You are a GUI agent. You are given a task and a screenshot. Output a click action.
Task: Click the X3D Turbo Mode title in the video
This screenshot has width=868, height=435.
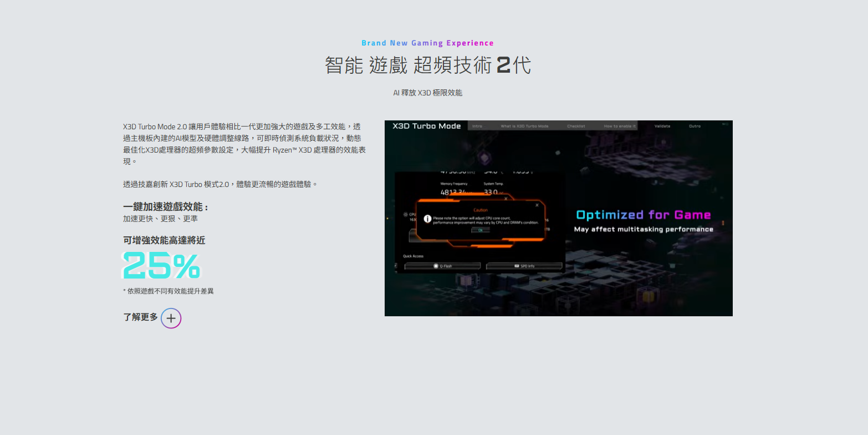(x=427, y=126)
